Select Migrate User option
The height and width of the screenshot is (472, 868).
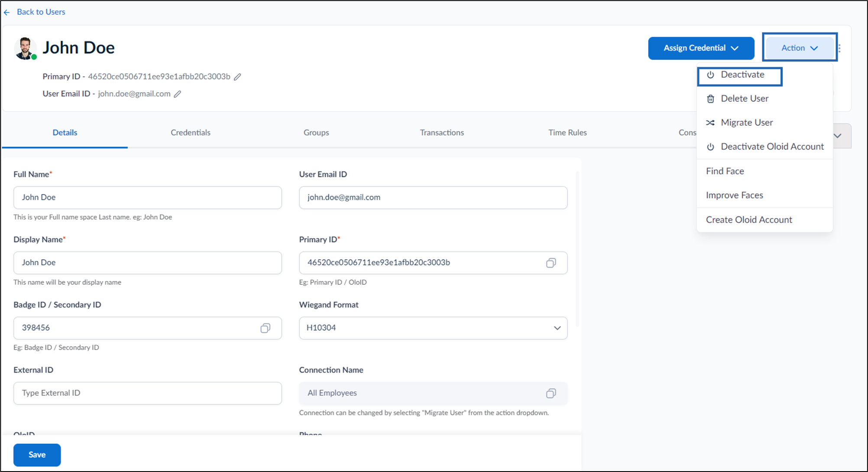click(x=764, y=123)
